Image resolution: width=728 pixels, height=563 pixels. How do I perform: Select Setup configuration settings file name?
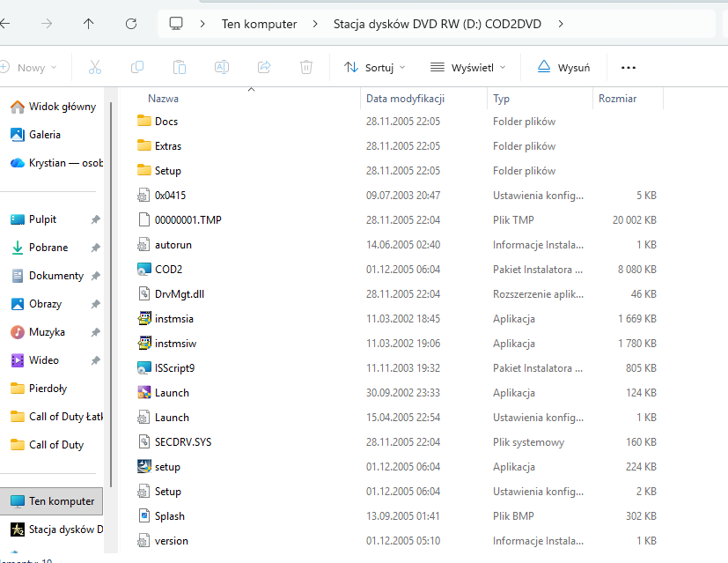point(167,492)
